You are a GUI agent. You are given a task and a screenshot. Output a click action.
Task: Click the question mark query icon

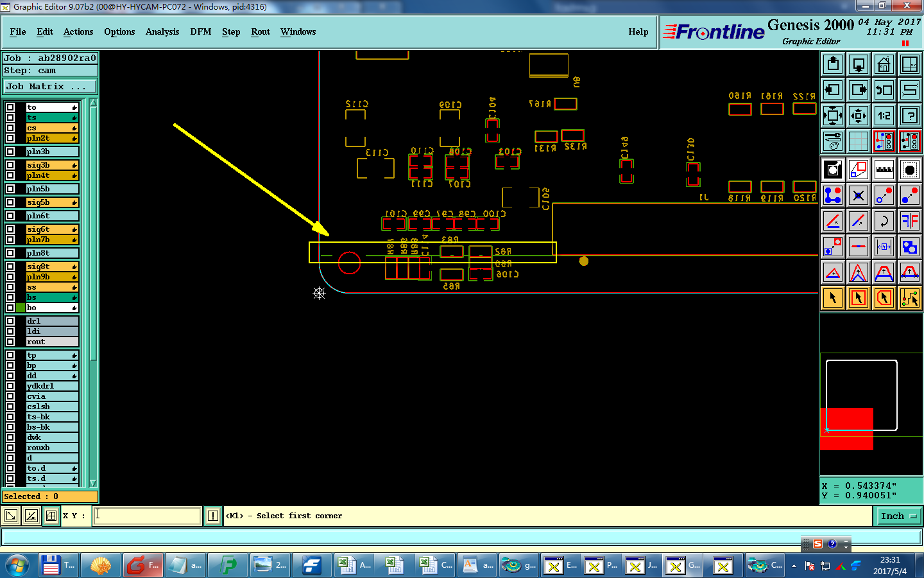click(x=910, y=116)
